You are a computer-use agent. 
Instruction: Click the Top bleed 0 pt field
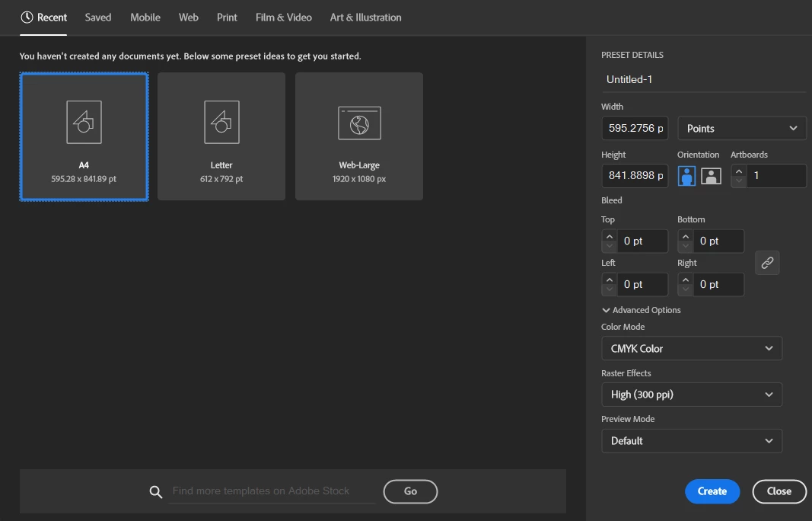(642, 241)
